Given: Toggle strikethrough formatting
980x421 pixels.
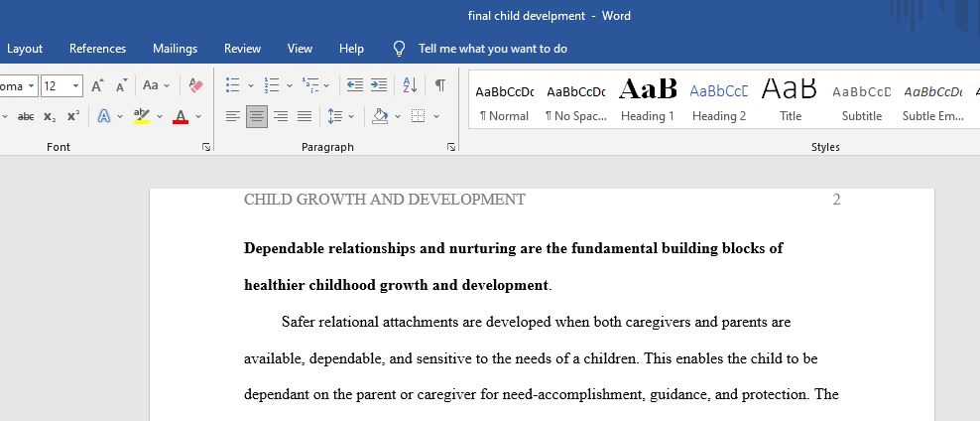Looking at the screenshot, I should (26, 116).
